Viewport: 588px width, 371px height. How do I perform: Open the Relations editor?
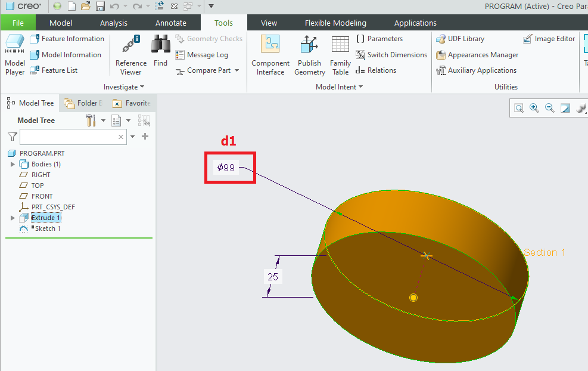tap(376, 70)
